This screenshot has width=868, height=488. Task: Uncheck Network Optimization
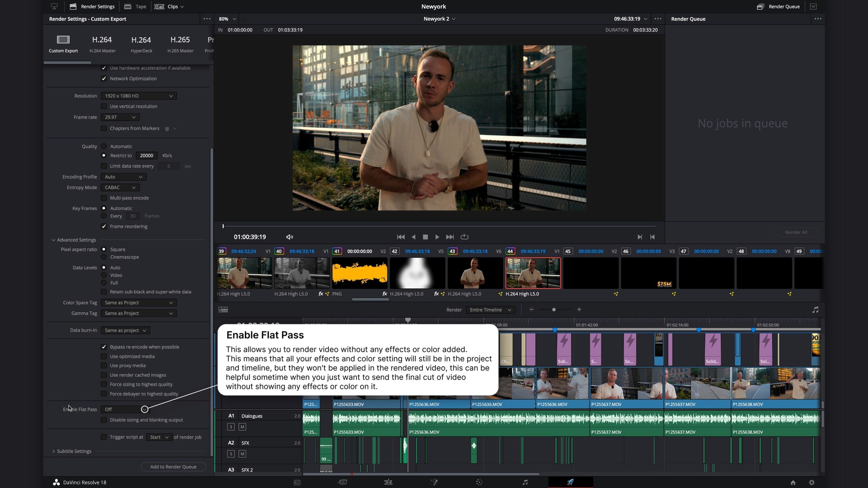click(x=104, y=78)
